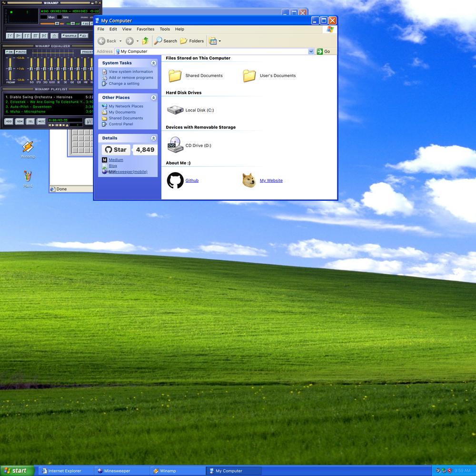Open the Forward button history dropdown arrow
The height and width of the screenshot is (476, 476).
pos(138,41)
